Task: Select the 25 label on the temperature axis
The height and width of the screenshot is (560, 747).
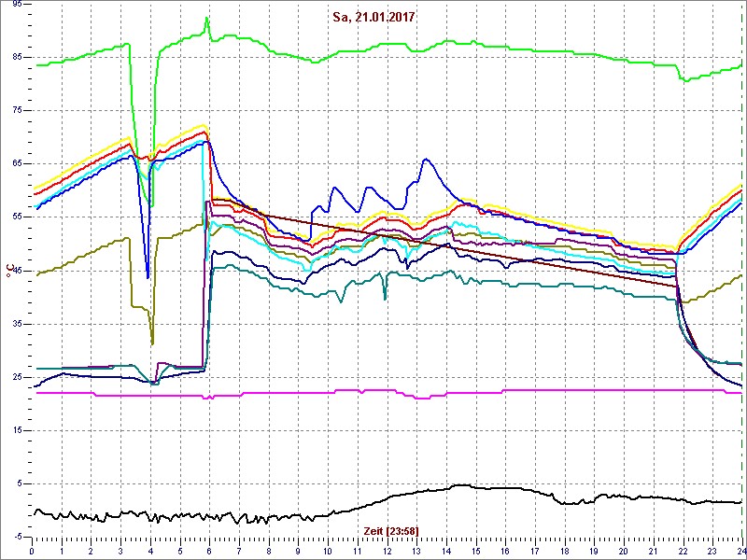Action: [17, 378]
